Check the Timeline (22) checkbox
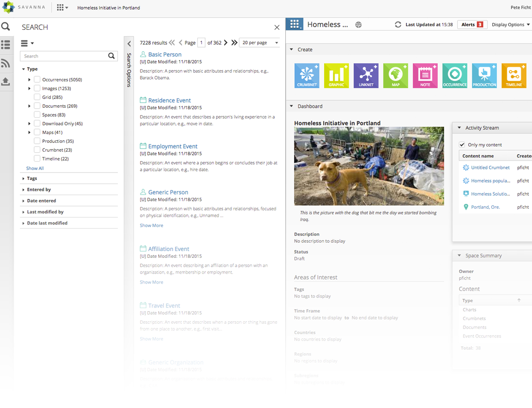Image resolution: width=532 pixels, height=408 pixels. [37, 158]
